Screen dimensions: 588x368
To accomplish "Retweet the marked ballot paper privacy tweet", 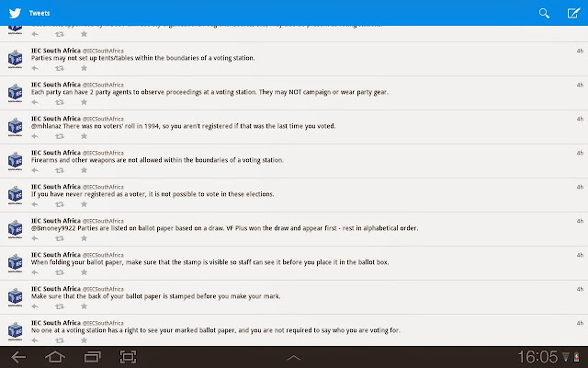I will pos(60,340).
